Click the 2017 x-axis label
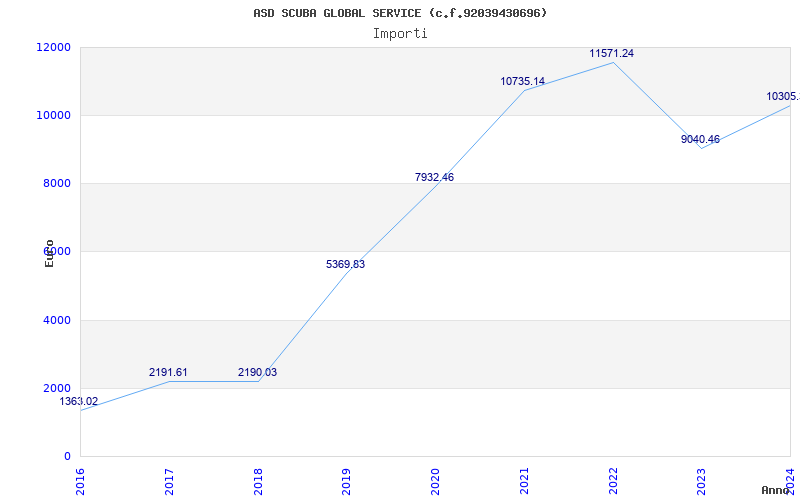 click(169, 481)
